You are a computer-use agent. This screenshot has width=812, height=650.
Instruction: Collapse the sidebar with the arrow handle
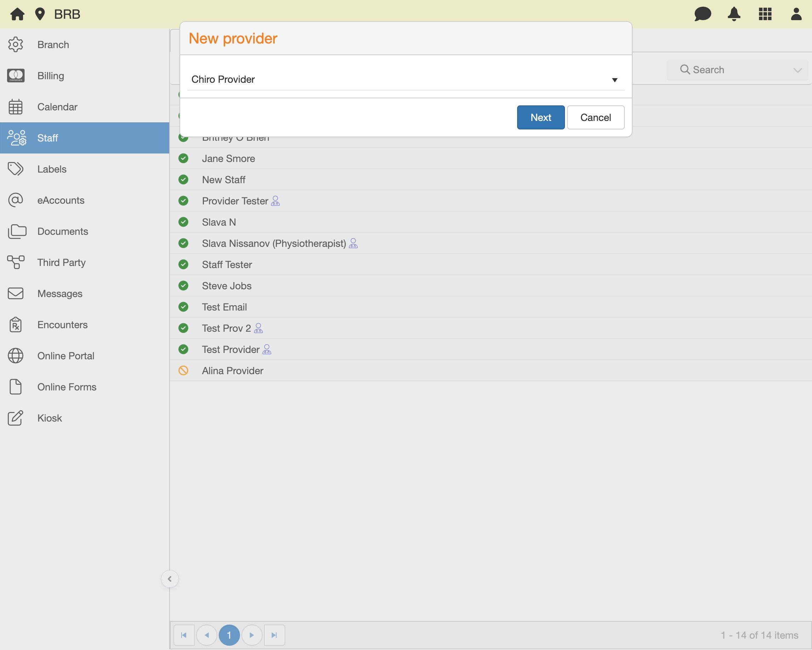(x=170, y=579)
